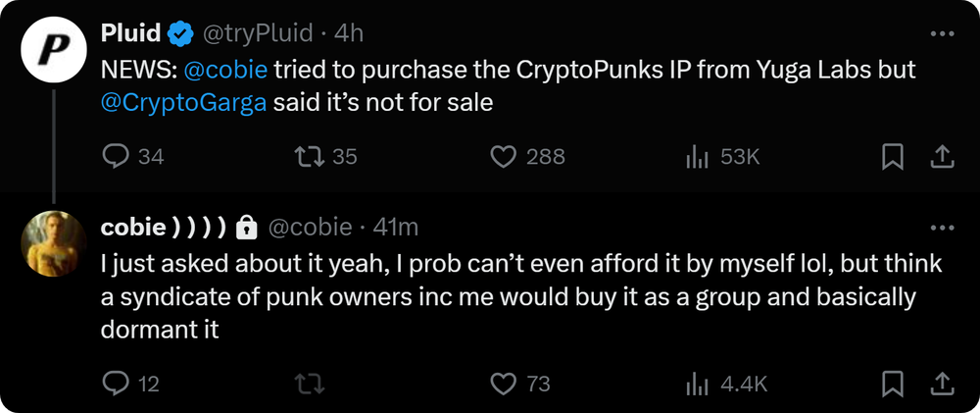Like the Pluid CryptoPunks tweet
The width and height of the screenshot is (980, 413).
coord(503,156)
